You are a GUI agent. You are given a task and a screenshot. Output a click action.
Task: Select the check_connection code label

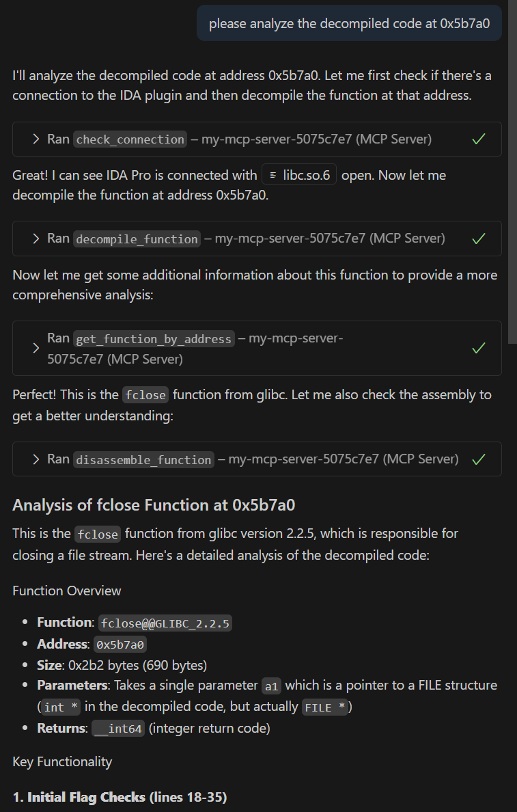pos(130,139)
